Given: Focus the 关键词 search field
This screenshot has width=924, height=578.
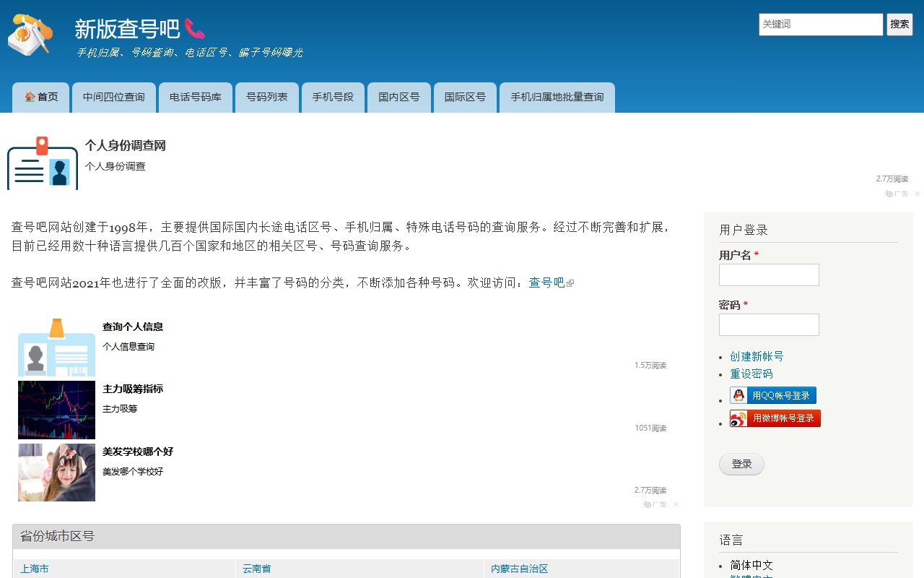Looking at the screenshot, I should [x=821, y=25].
